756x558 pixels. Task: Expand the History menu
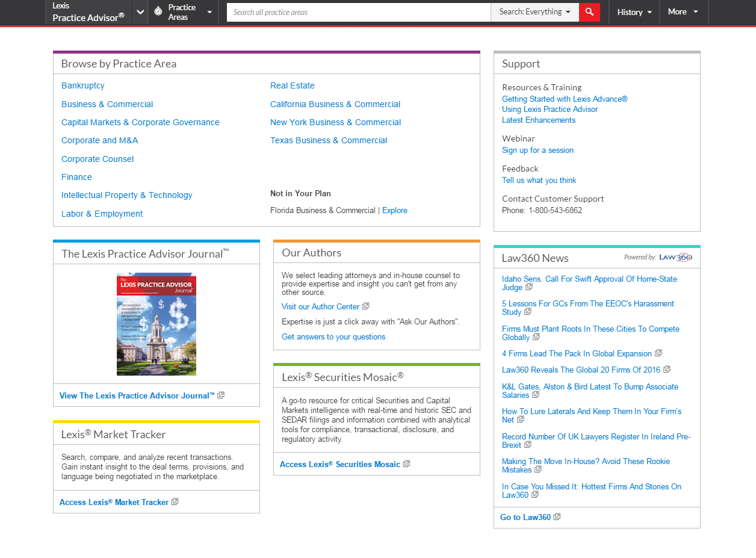click(x=634, y=12)
